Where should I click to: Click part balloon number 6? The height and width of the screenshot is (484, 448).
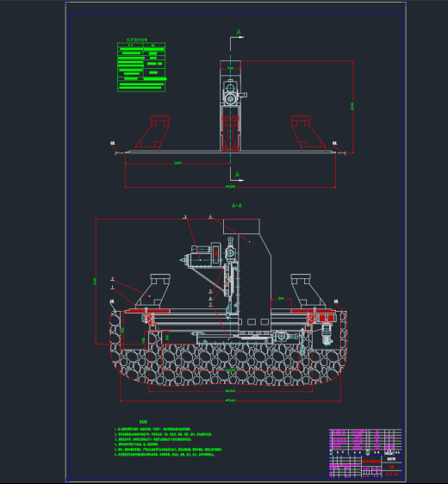click(x=210, y=298)
